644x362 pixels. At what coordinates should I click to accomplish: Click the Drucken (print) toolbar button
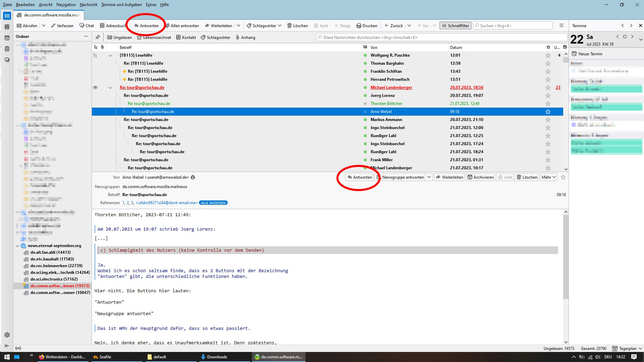(x=367, y=26)
